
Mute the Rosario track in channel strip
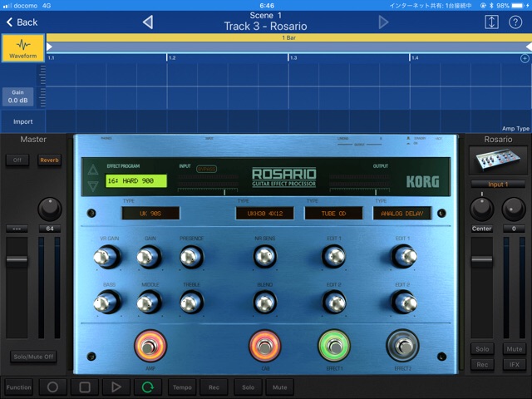point(515,349)
